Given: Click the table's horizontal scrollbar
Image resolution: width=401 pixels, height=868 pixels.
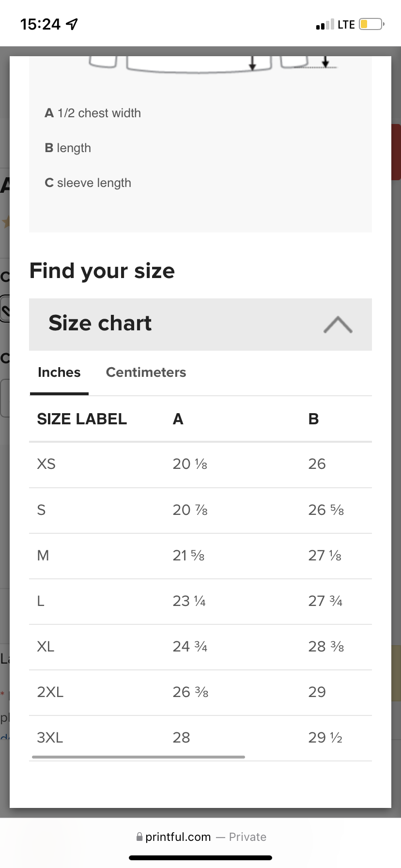Looking at the screenshot, I should 139,757.
